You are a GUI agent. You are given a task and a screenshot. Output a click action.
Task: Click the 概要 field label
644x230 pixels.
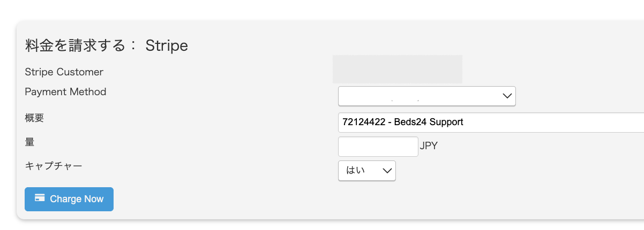34,117
